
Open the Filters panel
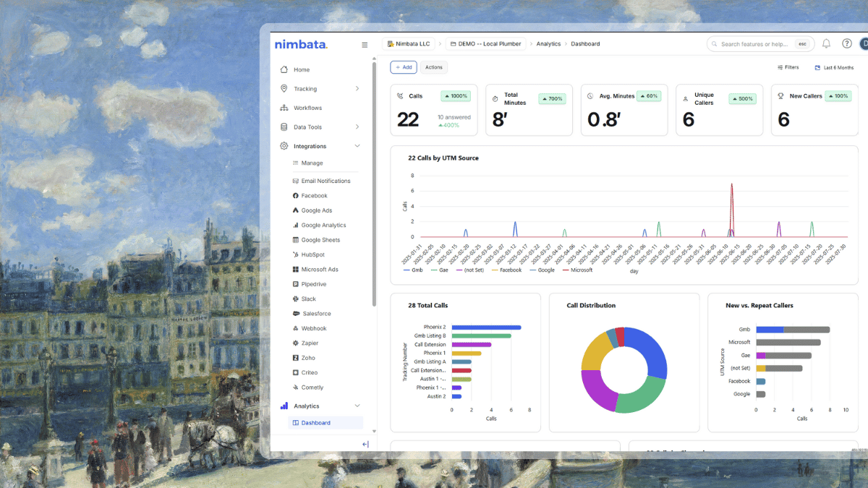click(788, 67)
